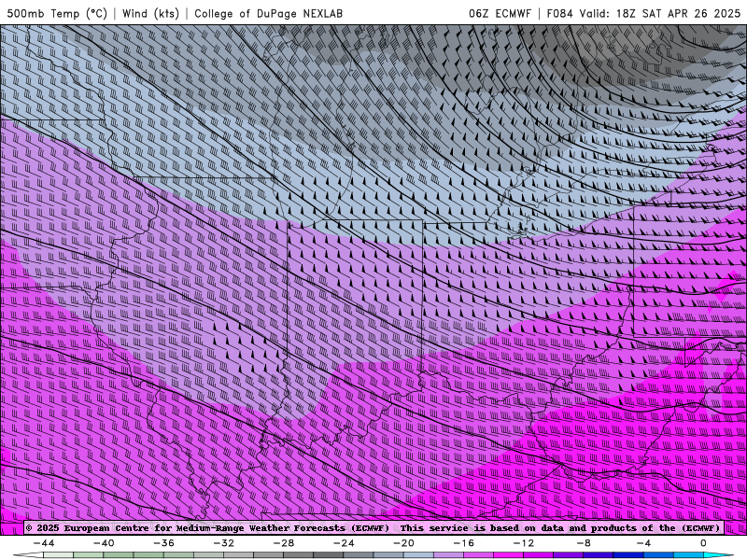Click the "-24" color bar label
The height and width of the screenshot is (560, 747).
click(x=344, y=543)
